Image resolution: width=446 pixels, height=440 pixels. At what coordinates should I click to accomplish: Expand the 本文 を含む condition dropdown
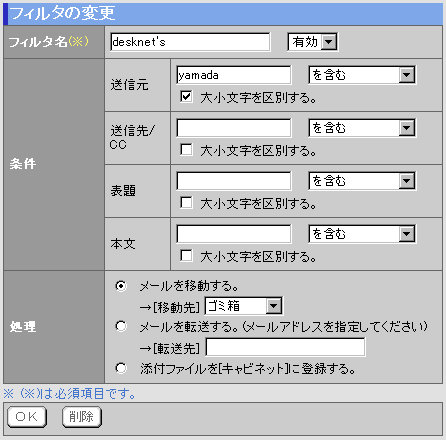click(x=362, y=234)
